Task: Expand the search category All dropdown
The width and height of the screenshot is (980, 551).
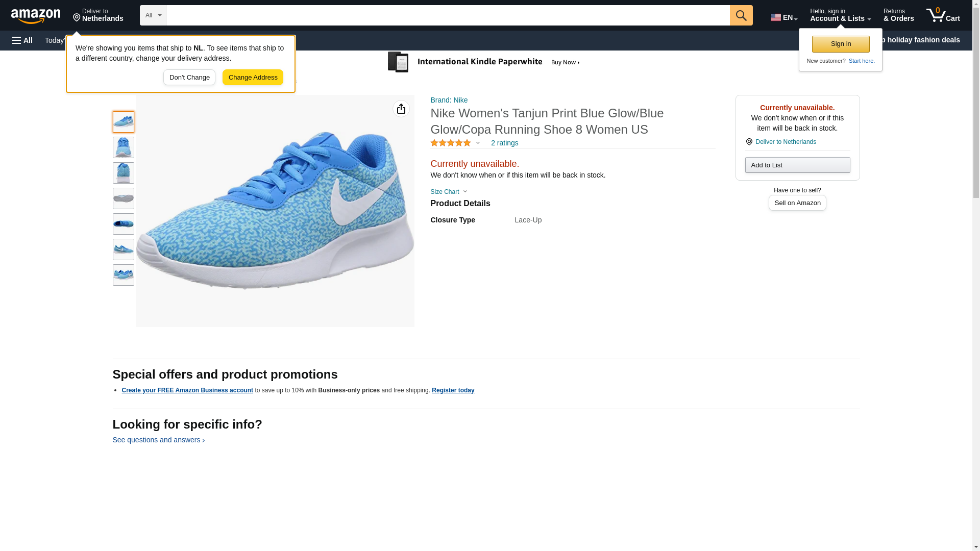Action: tap(153, 15)
